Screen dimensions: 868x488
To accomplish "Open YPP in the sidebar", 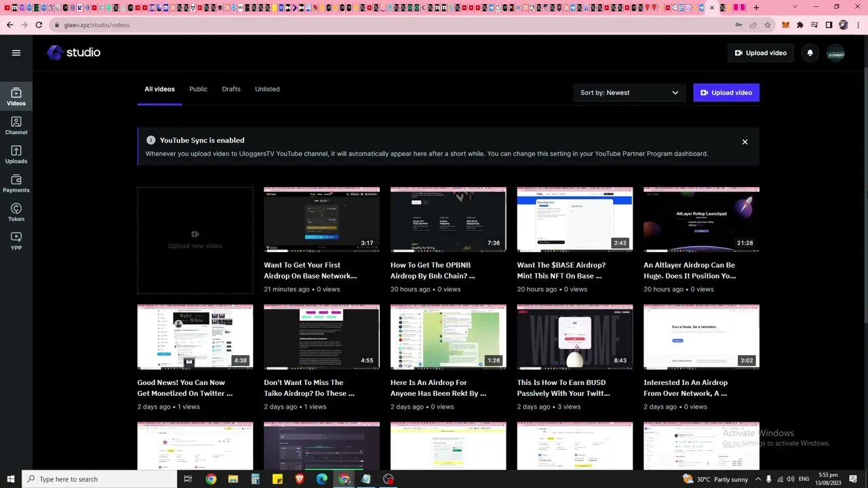I will (x=16, y=241).
